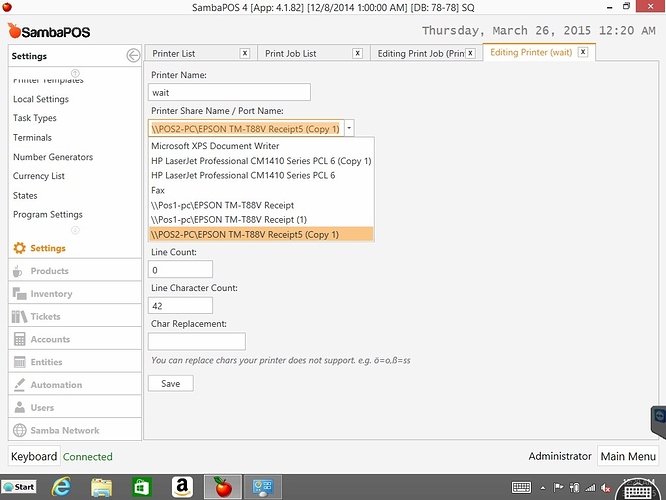
Task: Close the Printer List tab
Action: 245,53
